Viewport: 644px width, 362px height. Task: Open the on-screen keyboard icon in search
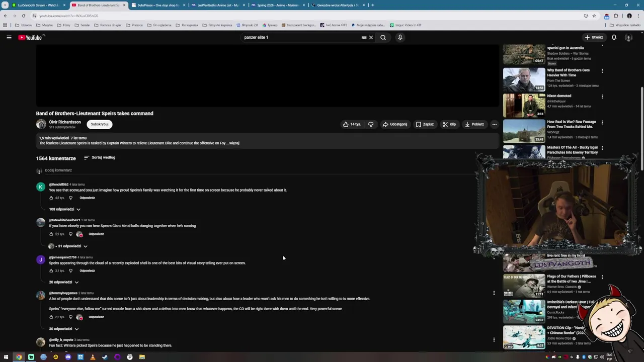pyautogui.click(x=364, y=37)
